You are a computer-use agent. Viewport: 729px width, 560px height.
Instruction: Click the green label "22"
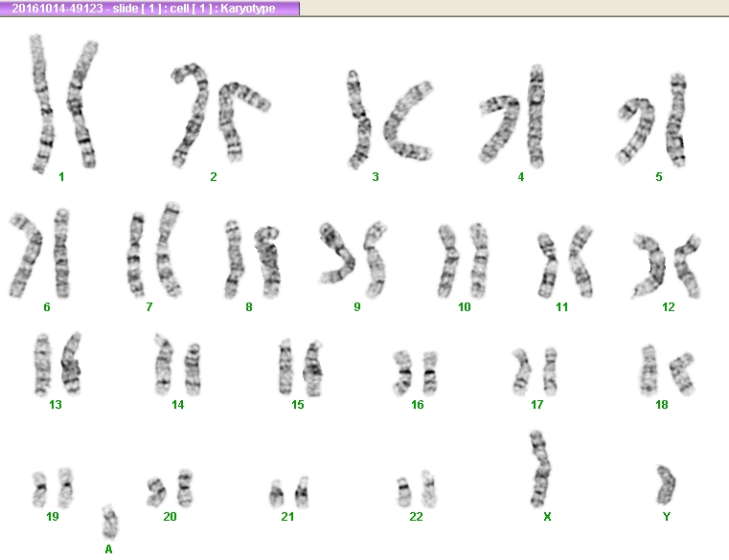(x=416, y=516)
